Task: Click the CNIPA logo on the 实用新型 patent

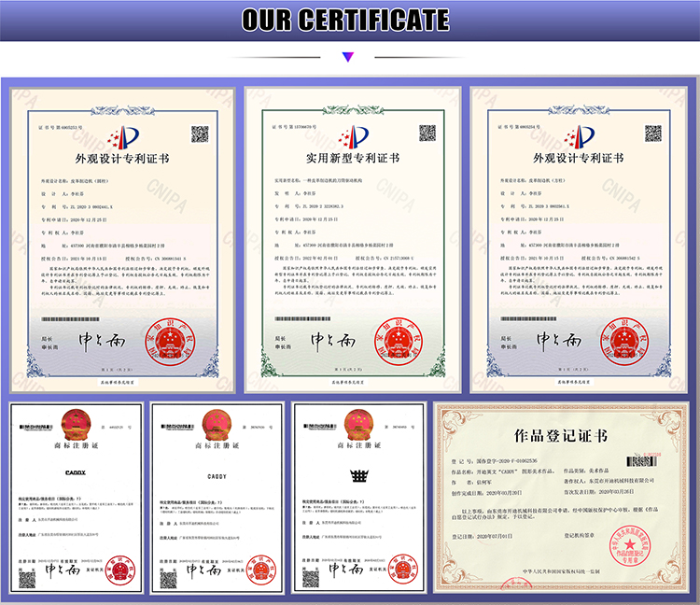Action: tap(353, 136)
